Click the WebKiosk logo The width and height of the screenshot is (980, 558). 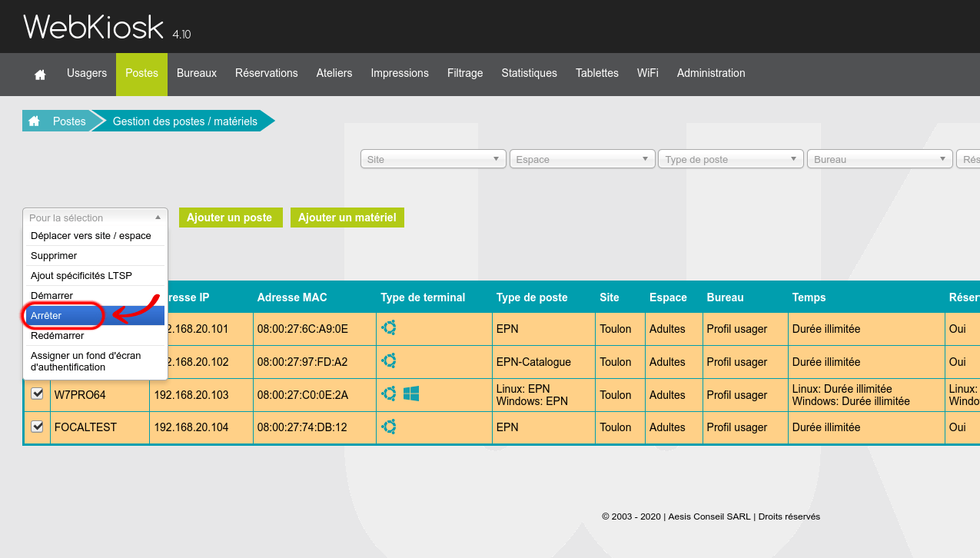tap(94, 28)
